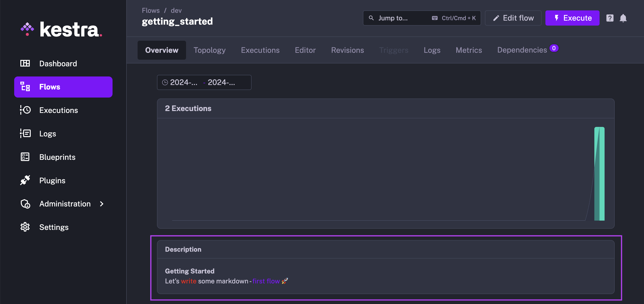Follow the first flow link

[266, 281]
